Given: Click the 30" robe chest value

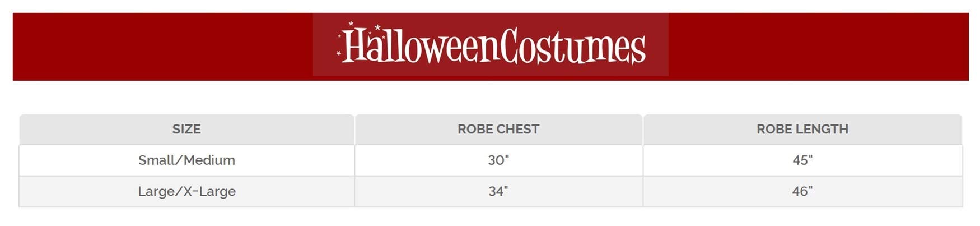Looking at the screenshot, I should pos(498,160).
